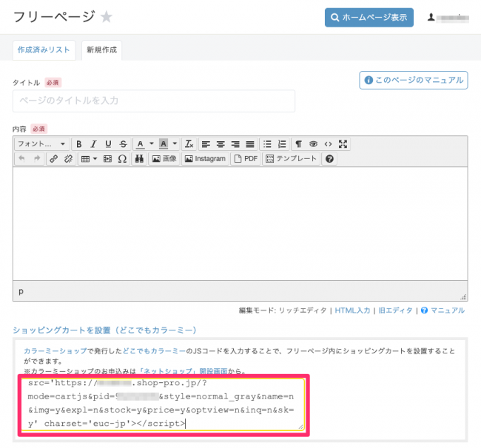Insert hyperlink with chain icon
This screenshot has height=448, width=481.
[x=54, y=159]
